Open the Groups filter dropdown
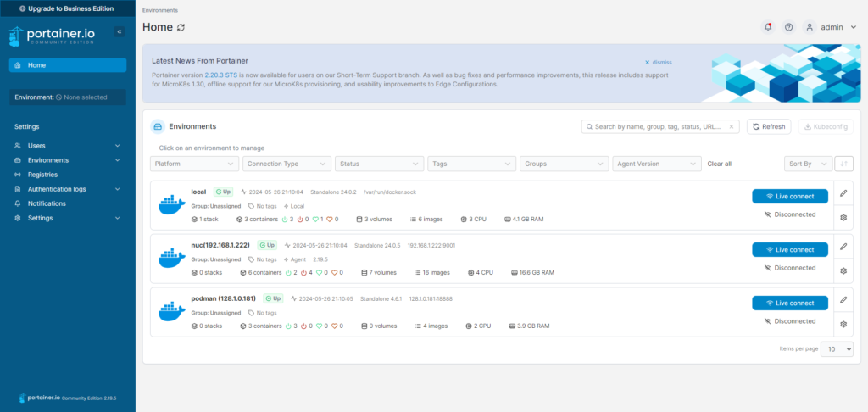Viewport: 868px width, 412px height. pos(564,164)
